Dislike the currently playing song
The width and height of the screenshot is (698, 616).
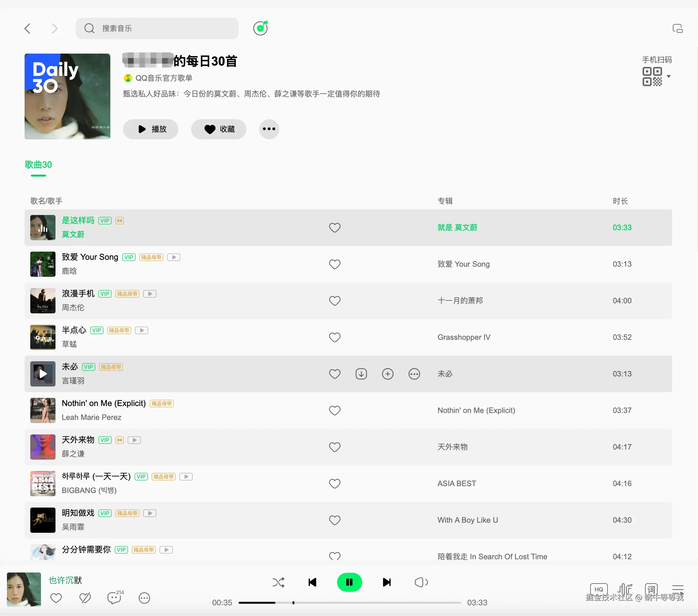click(x=85, y=598)
